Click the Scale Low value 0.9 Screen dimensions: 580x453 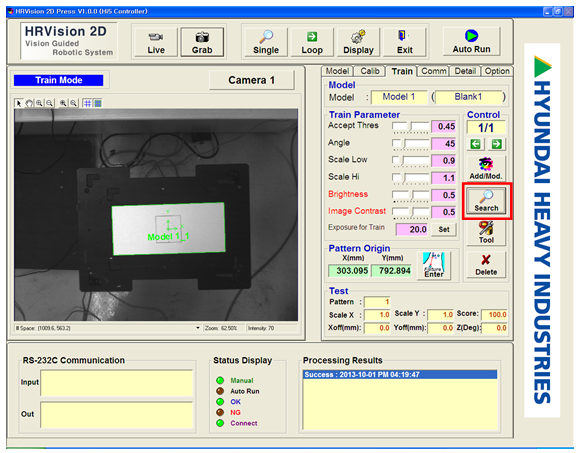444,160
